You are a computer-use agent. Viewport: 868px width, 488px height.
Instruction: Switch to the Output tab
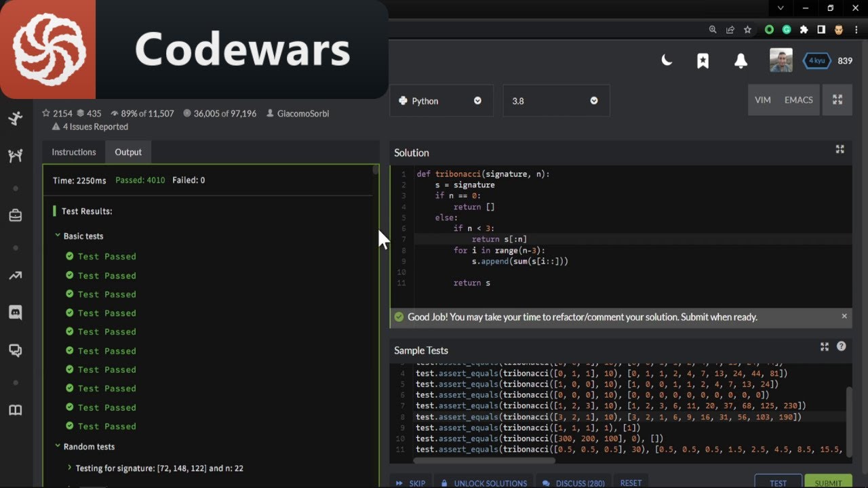coord(128,152)
